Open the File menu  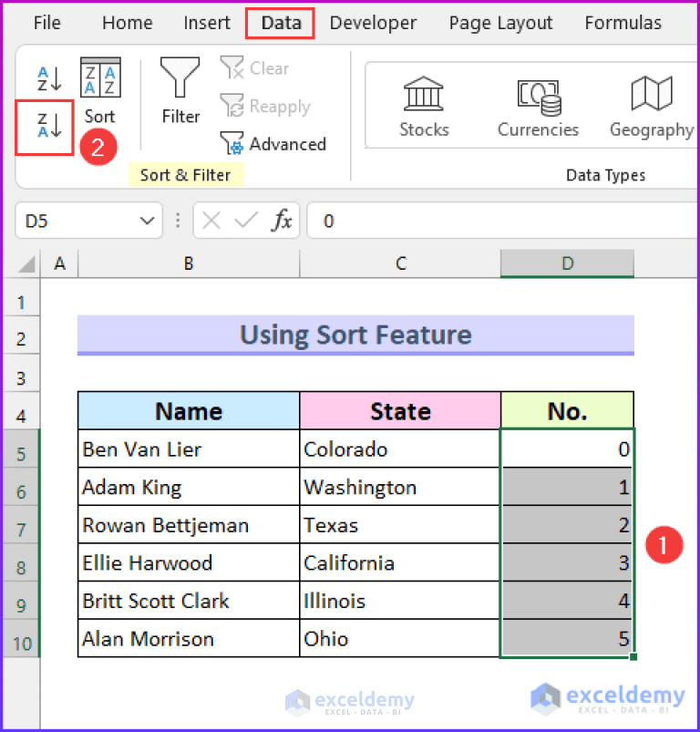click(46, 23)
